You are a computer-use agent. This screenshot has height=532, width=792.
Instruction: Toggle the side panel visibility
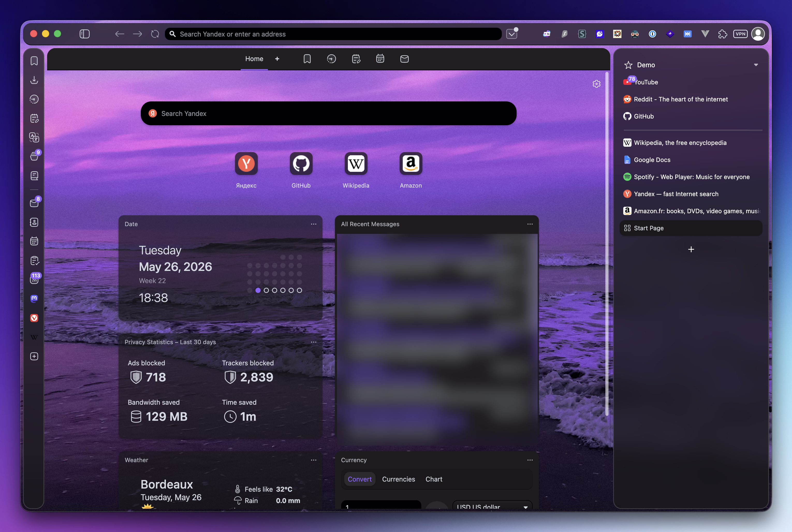coord(84,34)
